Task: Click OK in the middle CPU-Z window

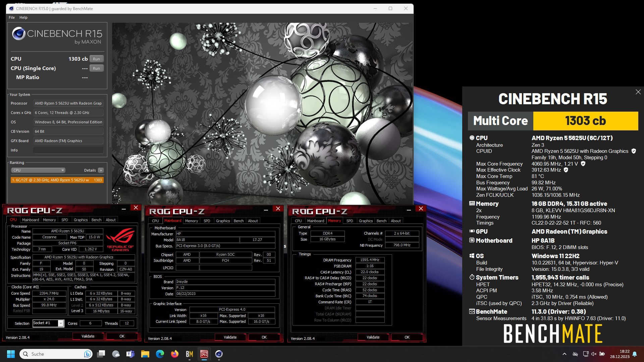Action: coord(264,337)
